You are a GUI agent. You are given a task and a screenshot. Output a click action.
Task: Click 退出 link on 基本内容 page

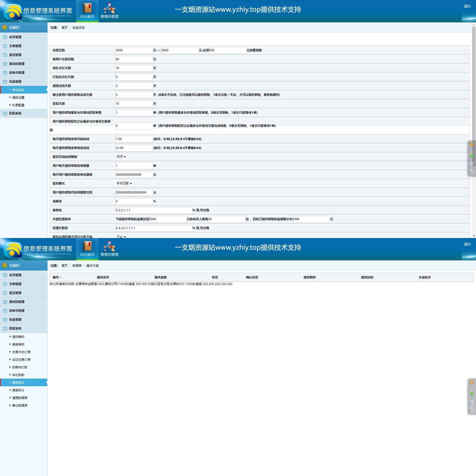[x=467, y=244]
